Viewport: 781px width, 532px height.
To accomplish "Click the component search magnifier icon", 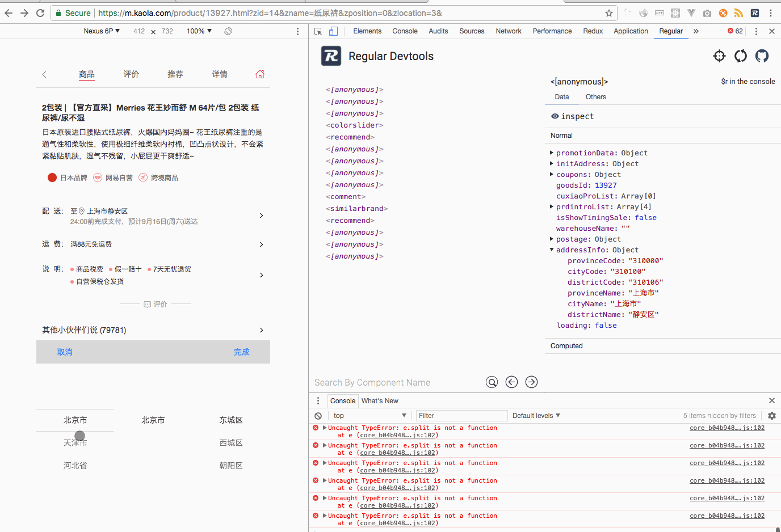I will pyautogui.click(x=492, y=382).
